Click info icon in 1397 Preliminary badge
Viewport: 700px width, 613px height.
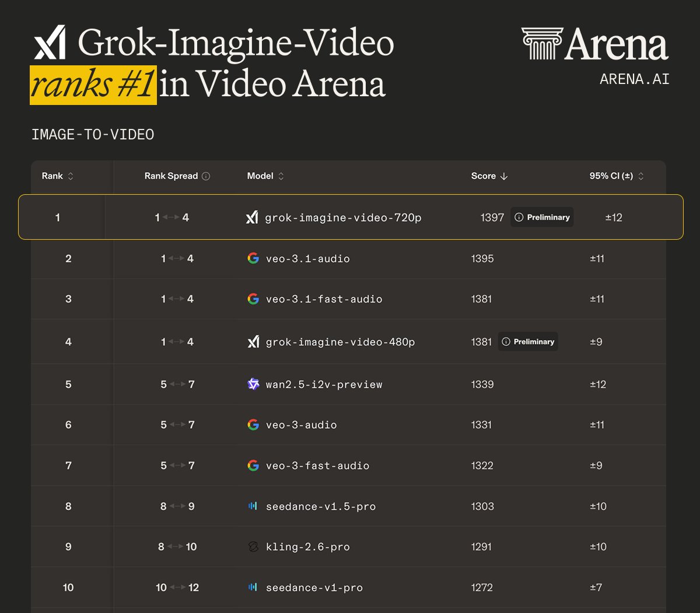(x=519, y=217)
